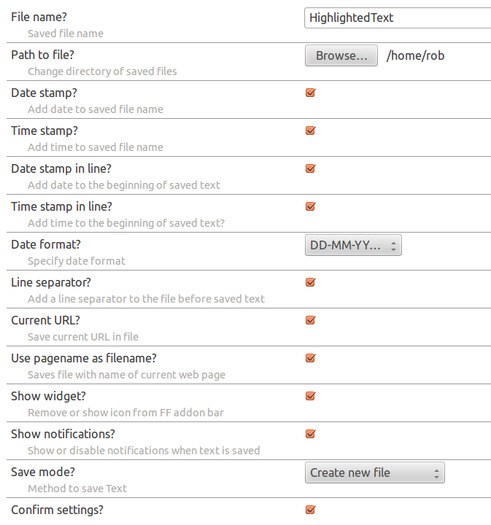Image resolution: width=491 pixels, height=525 pixels.
Task: Click the Save mode dropdown arrows
Action: (436, 473)
